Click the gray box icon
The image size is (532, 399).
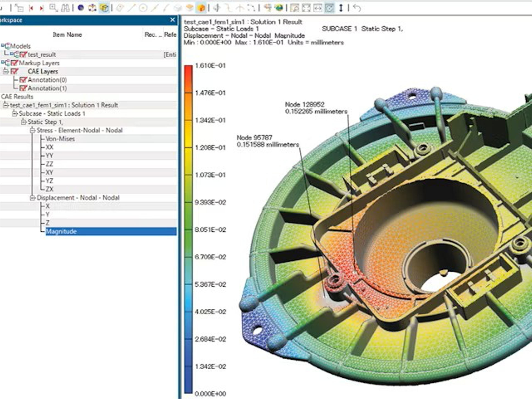[178, 8]
